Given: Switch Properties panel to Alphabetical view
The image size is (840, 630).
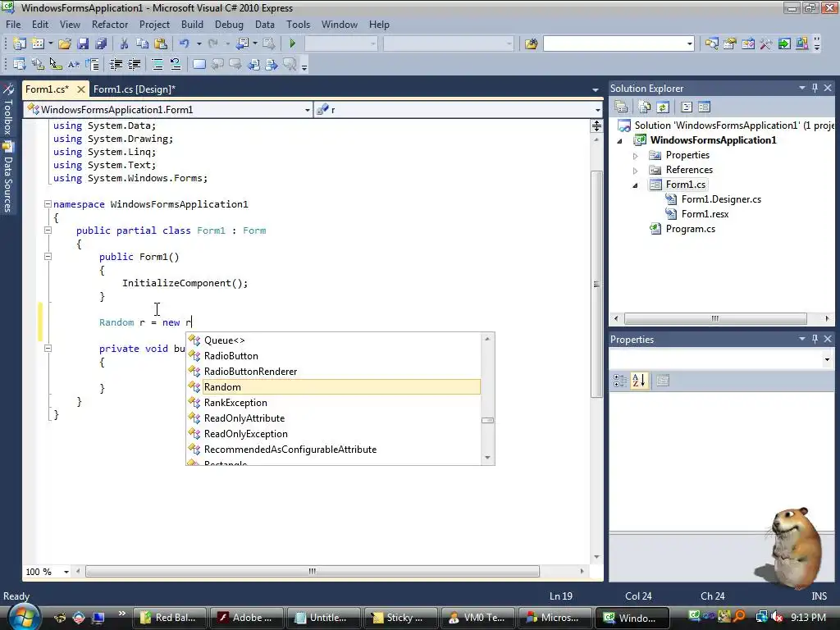Looking at the screenshot, I should (638, 381).
